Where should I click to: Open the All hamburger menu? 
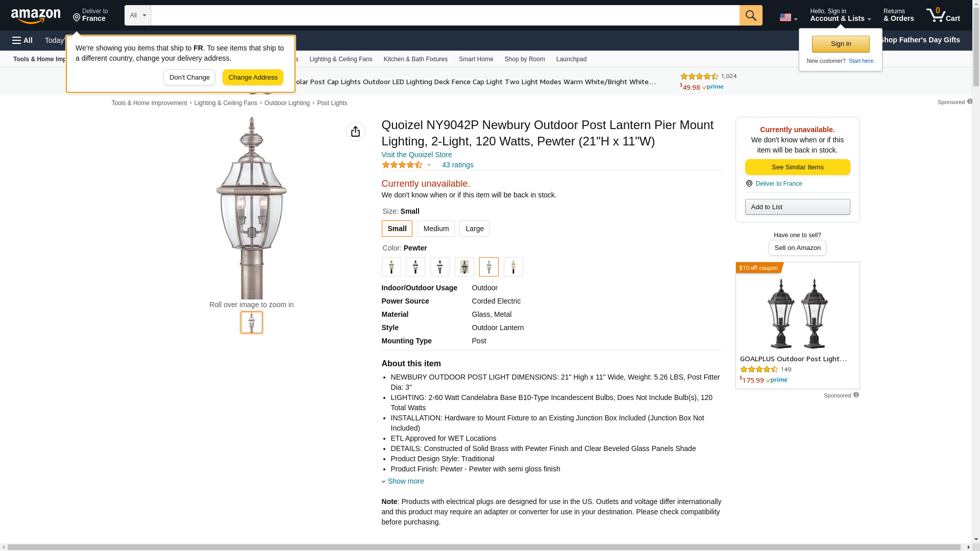[x=22, y=40]
